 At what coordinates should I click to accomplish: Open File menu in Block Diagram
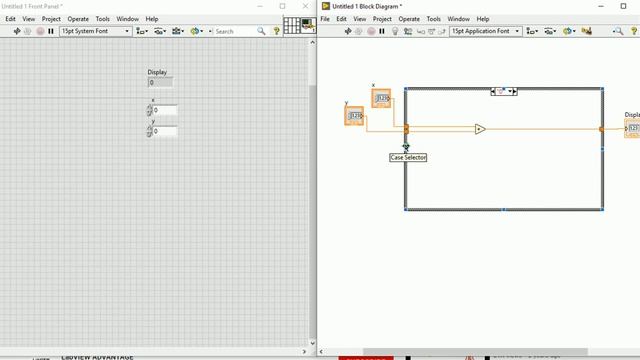[x=325, y=19]
